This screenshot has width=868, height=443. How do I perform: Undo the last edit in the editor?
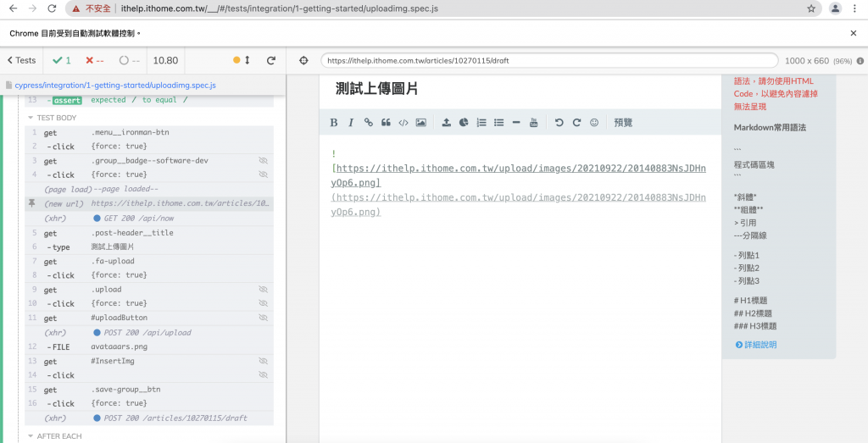click(x=559, y=123)
